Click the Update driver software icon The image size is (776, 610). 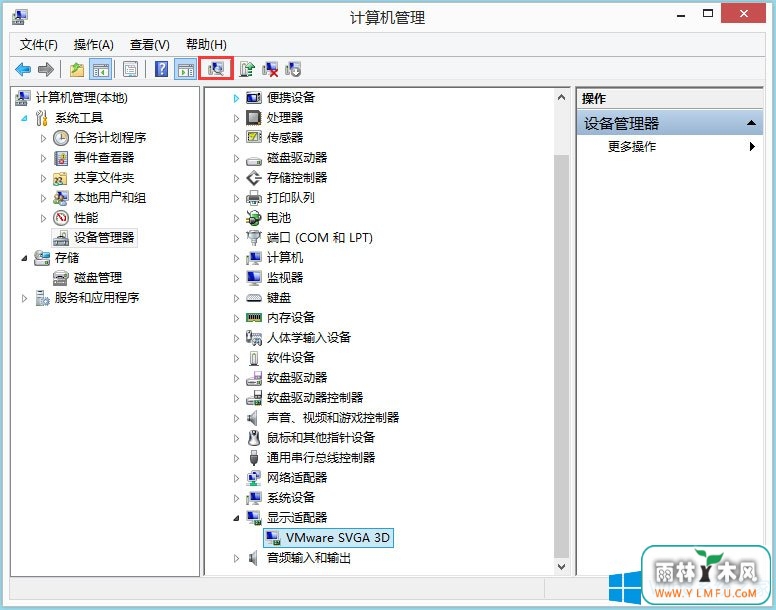click(246, 69)
